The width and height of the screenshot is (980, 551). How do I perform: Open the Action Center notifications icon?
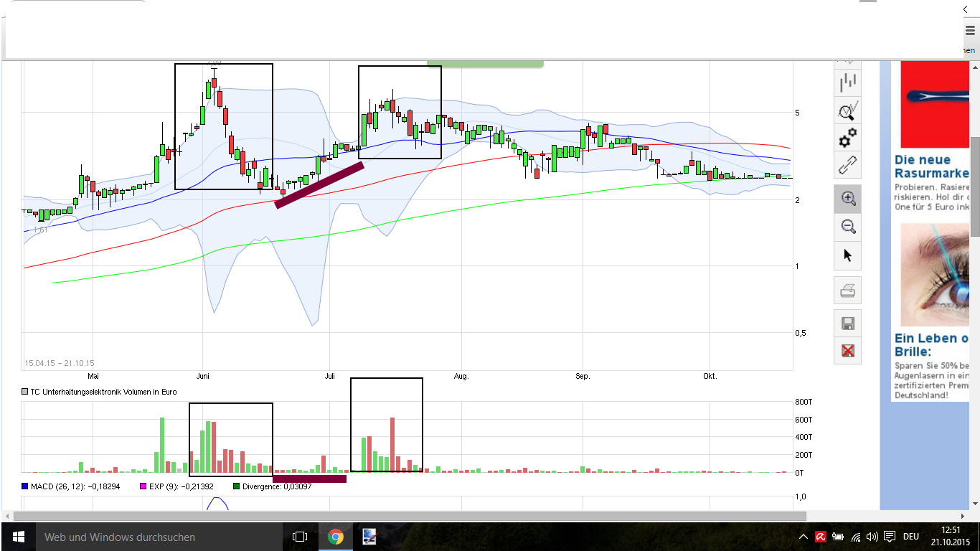[x=890, y=537]
